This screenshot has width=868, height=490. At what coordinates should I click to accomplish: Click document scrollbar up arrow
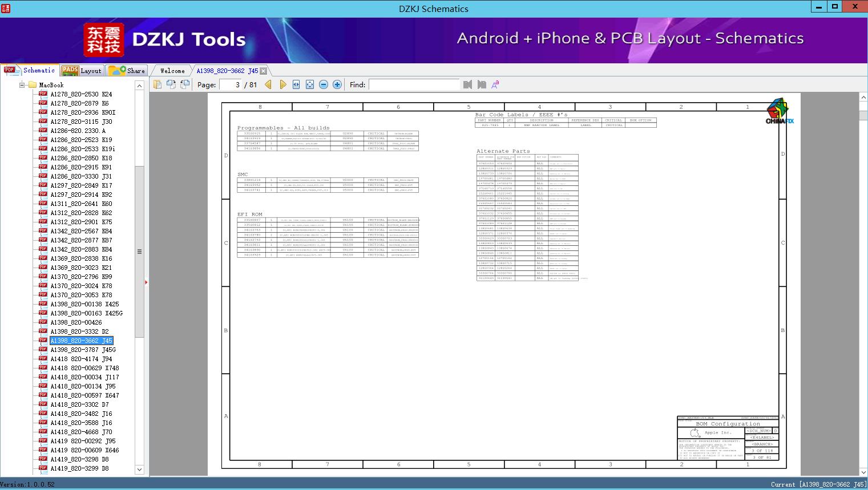click(863, 98)
